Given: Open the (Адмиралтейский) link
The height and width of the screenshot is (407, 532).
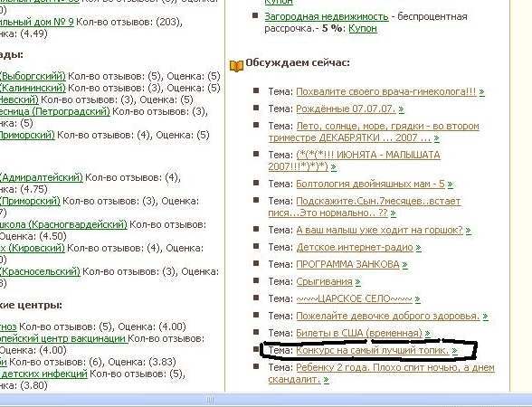Looking at the screenshot, I should coord(41,177).
